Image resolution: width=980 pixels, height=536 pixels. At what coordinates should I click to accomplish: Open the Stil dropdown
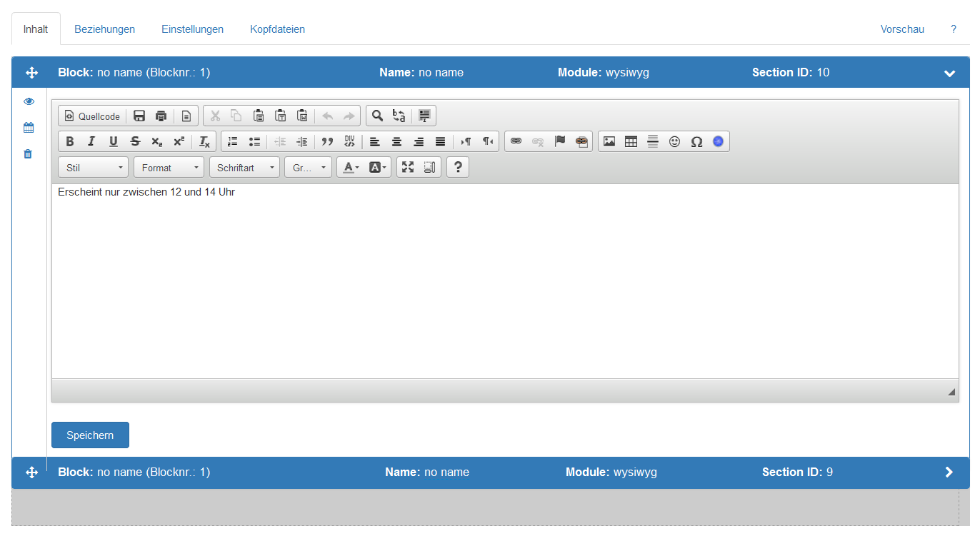point(94,168)
